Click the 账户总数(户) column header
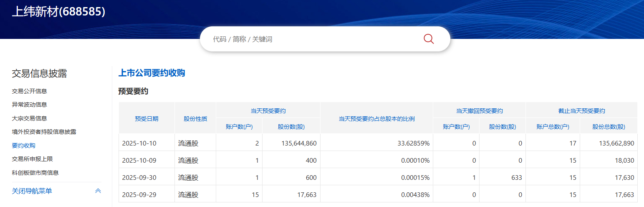 click(553, 127)
